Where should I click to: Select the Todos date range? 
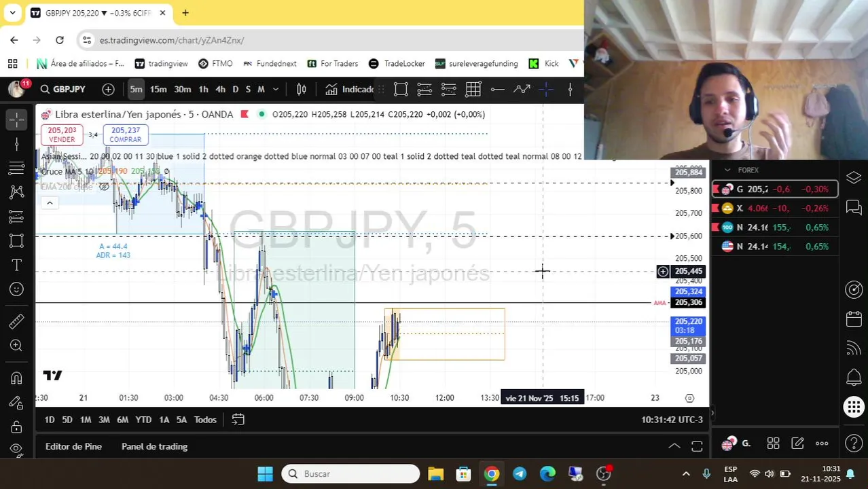[x=205, y=420]
